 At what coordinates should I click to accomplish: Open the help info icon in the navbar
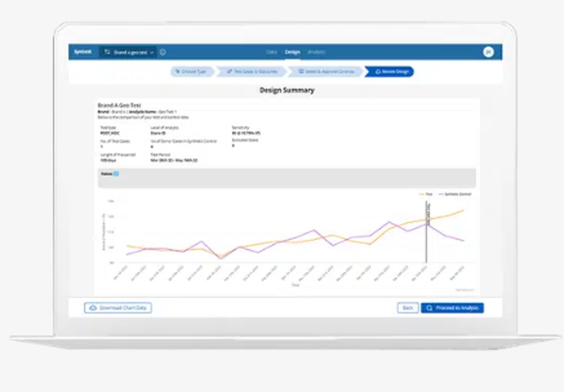click(x=162, y=52)
